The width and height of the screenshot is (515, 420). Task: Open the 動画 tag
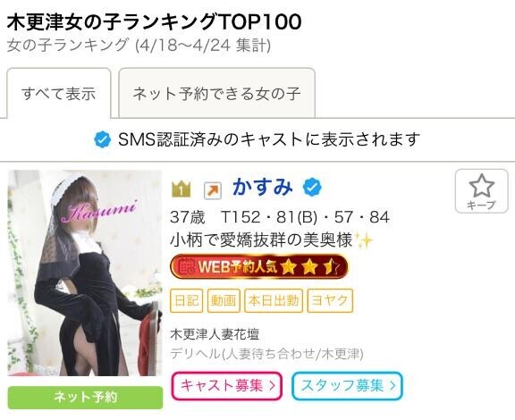click(224, 300)
